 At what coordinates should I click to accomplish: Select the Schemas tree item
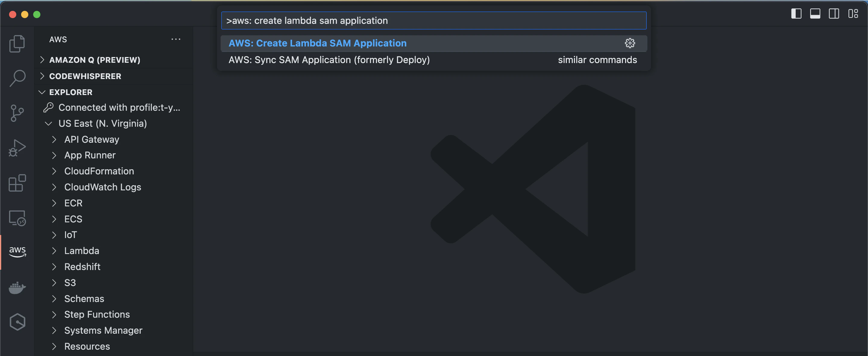[x=114, y=299]
